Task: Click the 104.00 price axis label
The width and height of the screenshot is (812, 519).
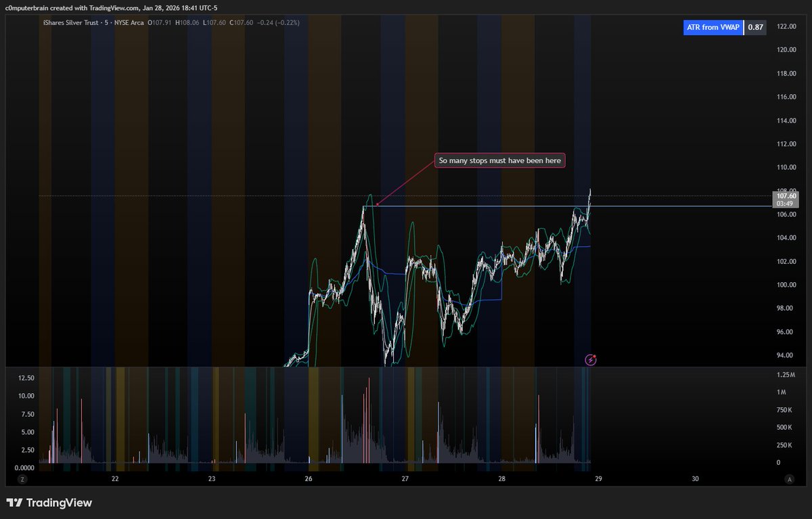Action: (786, 238)
